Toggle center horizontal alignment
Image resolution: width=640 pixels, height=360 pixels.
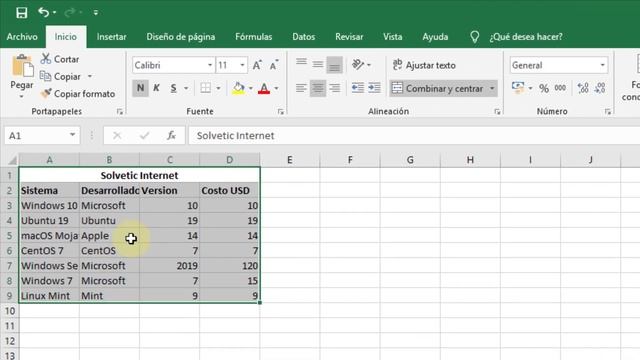[x=318, y=88]
